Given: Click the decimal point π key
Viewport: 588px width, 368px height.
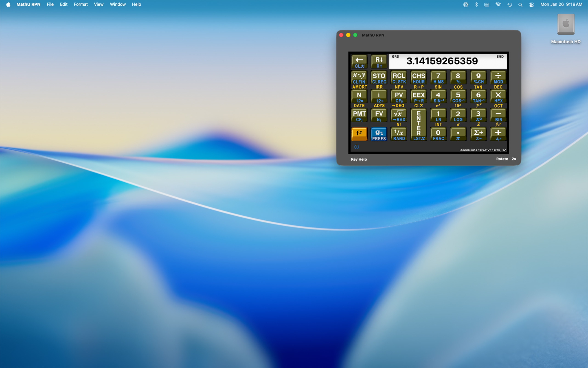Looking at the screenshot, I should pyautogui.click(x=458, y=134).
